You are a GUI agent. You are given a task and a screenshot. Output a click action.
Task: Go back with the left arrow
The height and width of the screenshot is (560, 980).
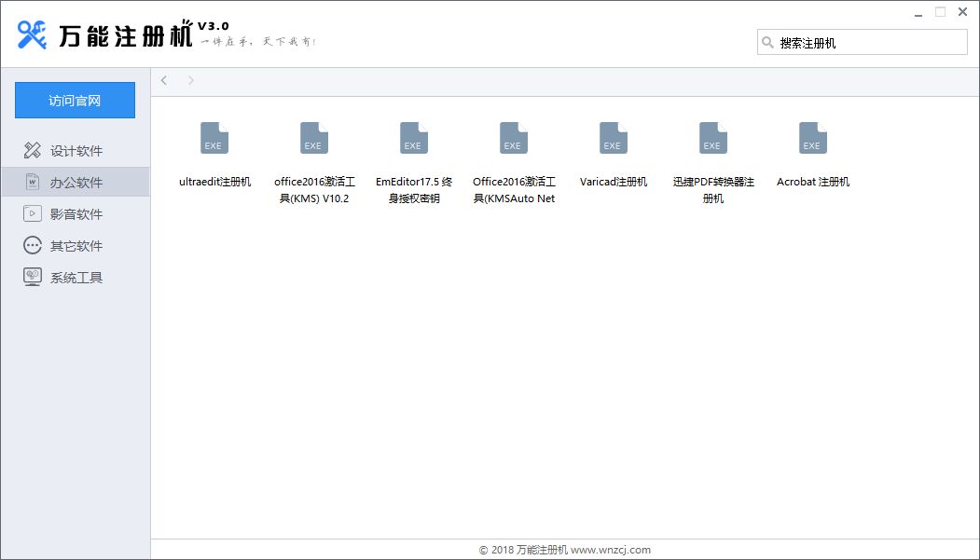(164, 80)
